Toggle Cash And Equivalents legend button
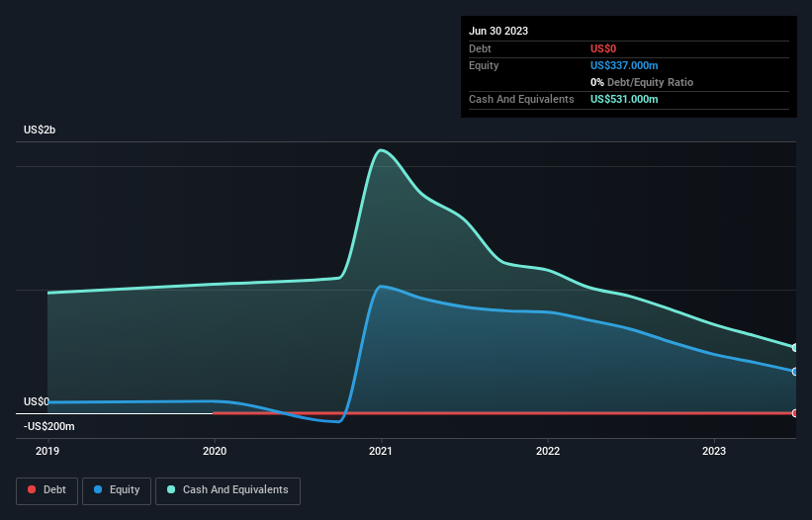The height and width of the screenshot is (520, 812). (227, 491)
